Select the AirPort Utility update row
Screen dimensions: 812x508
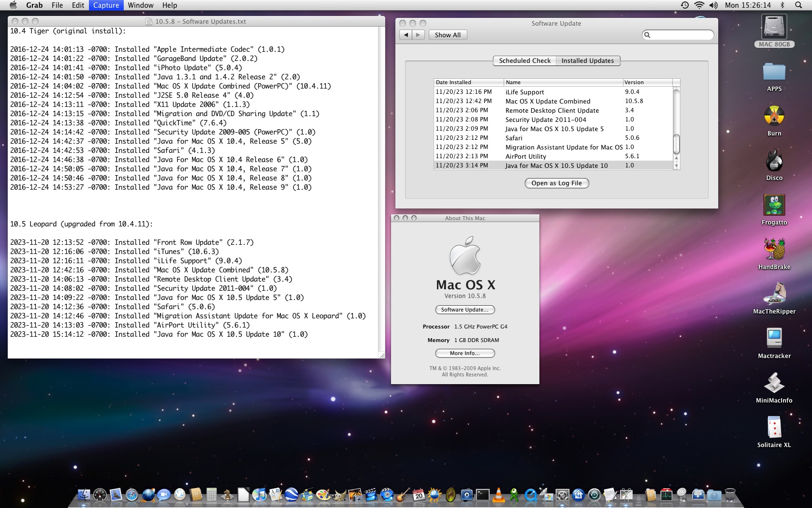pyautogui.click(x=553, y=156)
